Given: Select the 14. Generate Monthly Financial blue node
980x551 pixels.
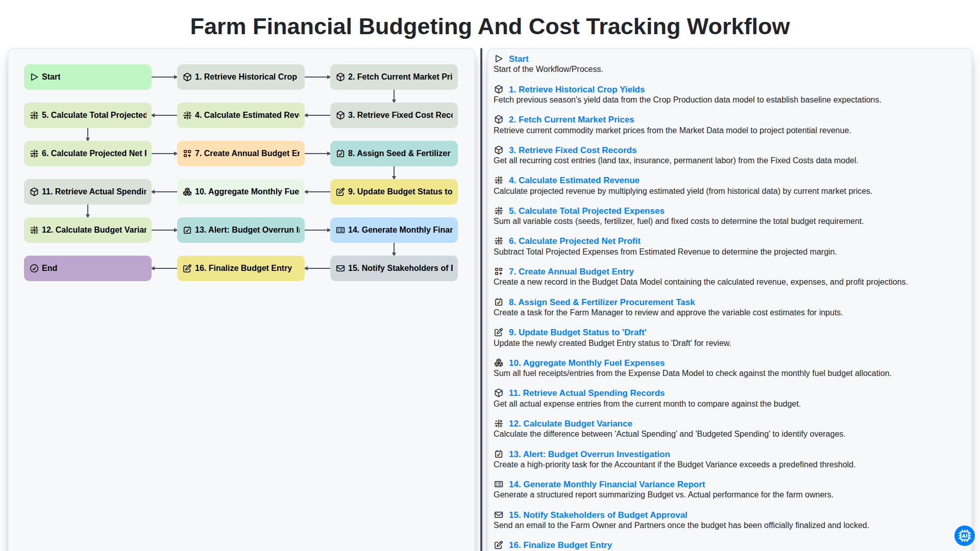Looking at the screenshot, I should pos(394,230).
